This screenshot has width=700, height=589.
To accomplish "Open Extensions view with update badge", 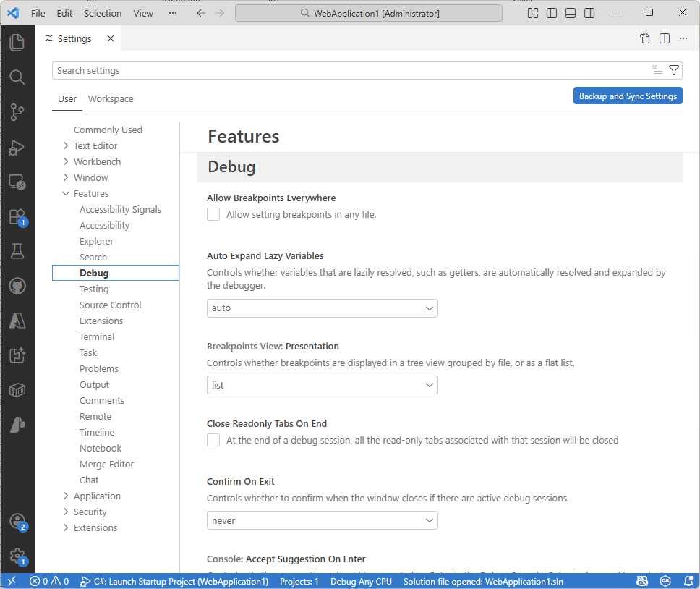I will click(17, 217).
